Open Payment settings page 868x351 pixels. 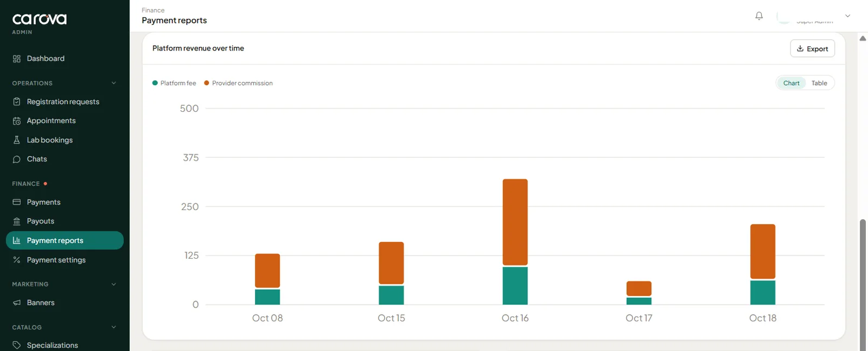pos(65,260)
